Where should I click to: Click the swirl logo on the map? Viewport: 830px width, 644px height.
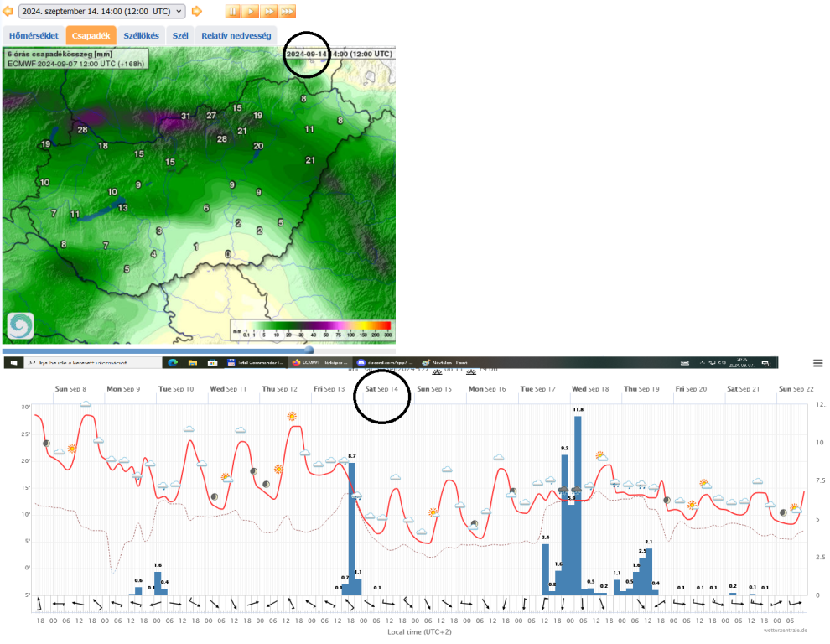(x=20, y=326)
